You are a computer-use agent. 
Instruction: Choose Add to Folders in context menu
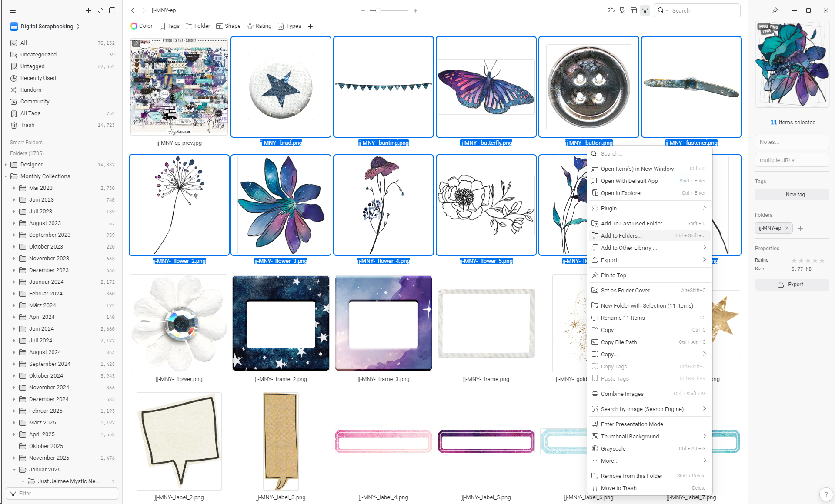(621, 235)
